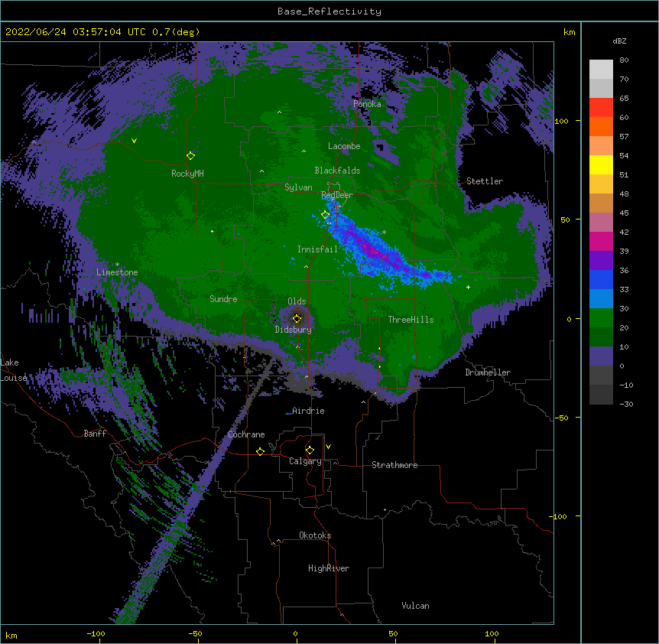Viewport: 659px width, 644px height.
Task: Click the Lacombe city label
Action: pyautogui.click(x=344, y=146)
